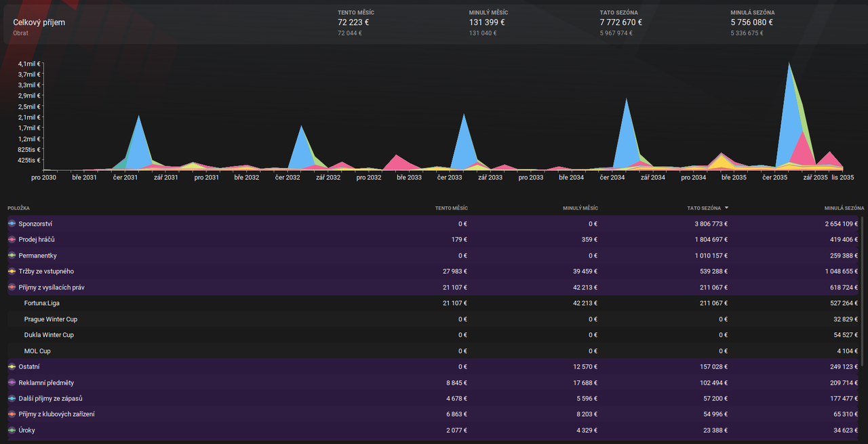Click the 1 010 157 € Permanentky value
The image size is (868, 444).
(x=712, y=256)
